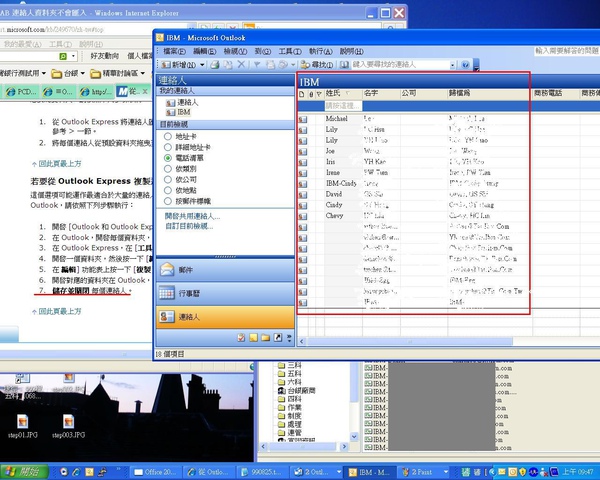Switch to the PCD... tab in Internet Explorer
This screenshot has height=480, width=600.
(21, 92)
